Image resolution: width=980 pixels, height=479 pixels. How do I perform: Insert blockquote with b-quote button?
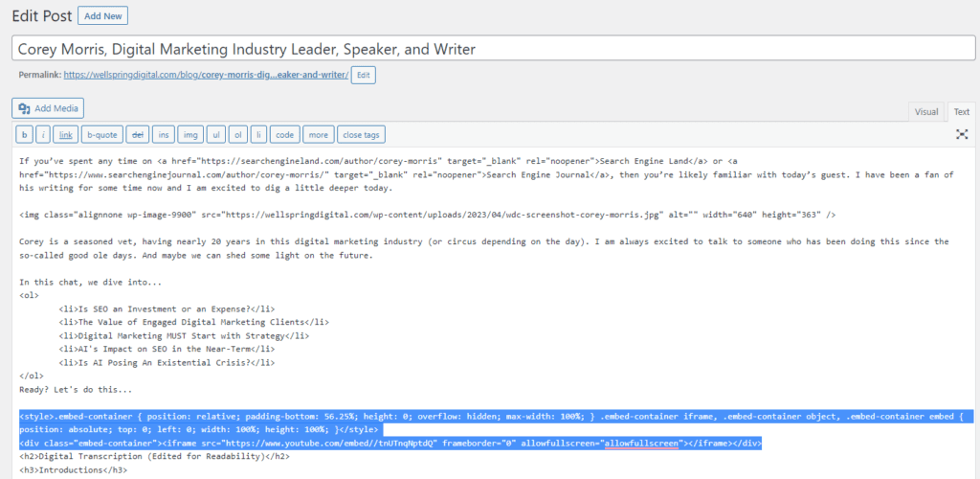pos(101,134)
